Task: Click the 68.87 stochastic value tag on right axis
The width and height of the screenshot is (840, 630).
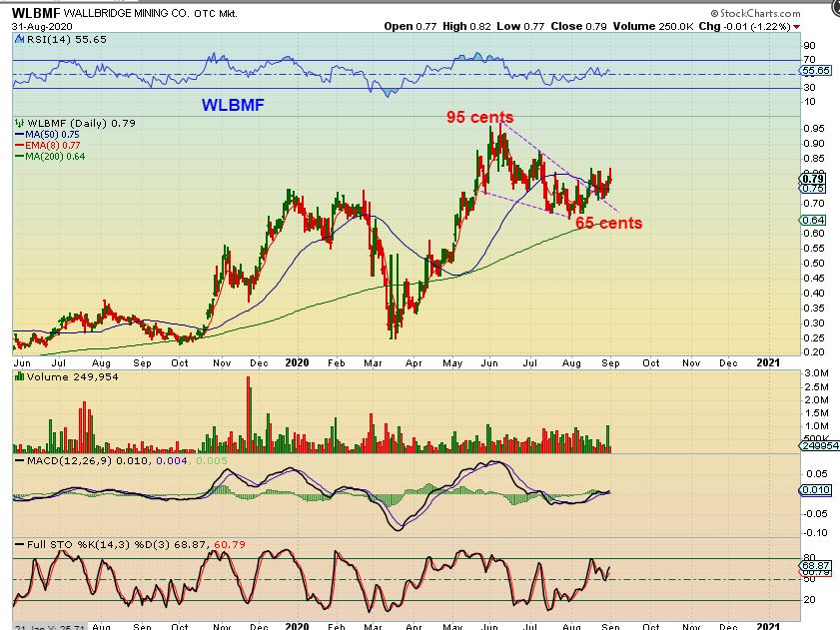Action: click(x=815, y=566)
